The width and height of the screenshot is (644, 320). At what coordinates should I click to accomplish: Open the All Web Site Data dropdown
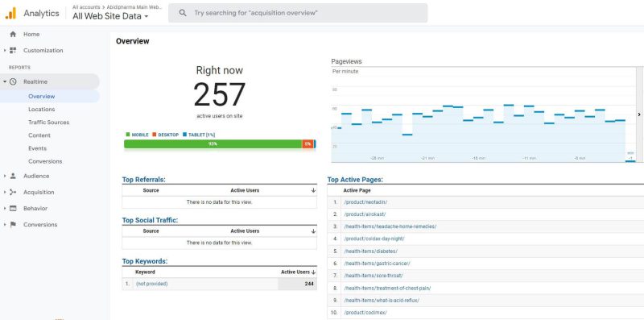coord(110,16)
